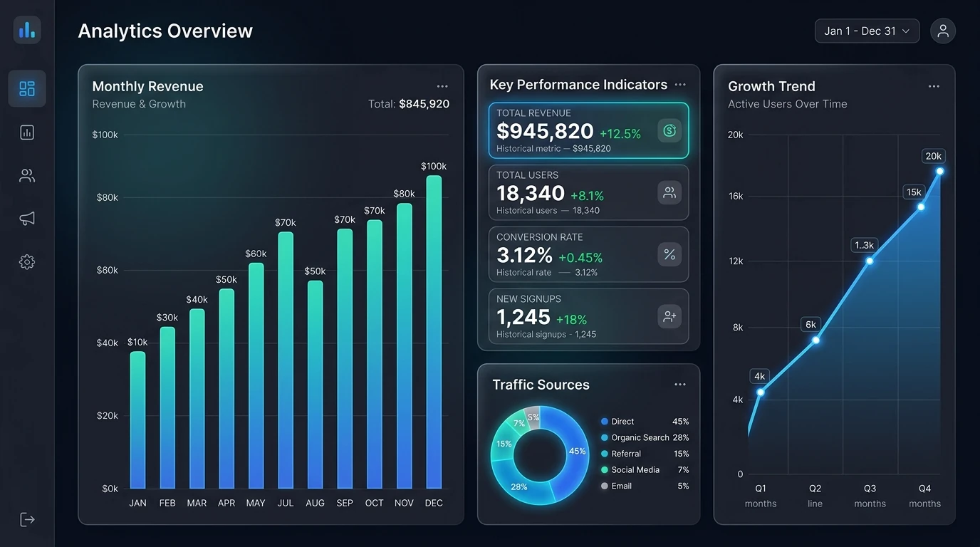This screenshot has height=547, width=980.
Task: Select the Total Users KPI card
Action: pyautogui.click(x=589, y=192)
